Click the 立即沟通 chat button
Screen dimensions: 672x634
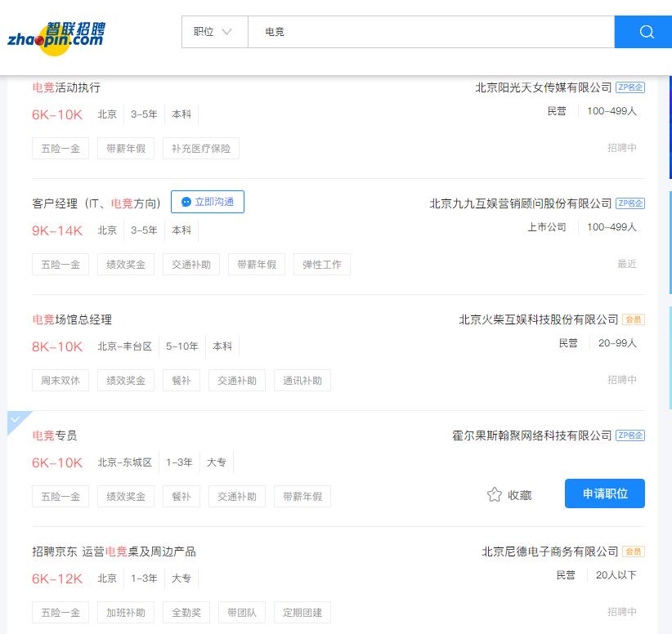click(208, 202)
